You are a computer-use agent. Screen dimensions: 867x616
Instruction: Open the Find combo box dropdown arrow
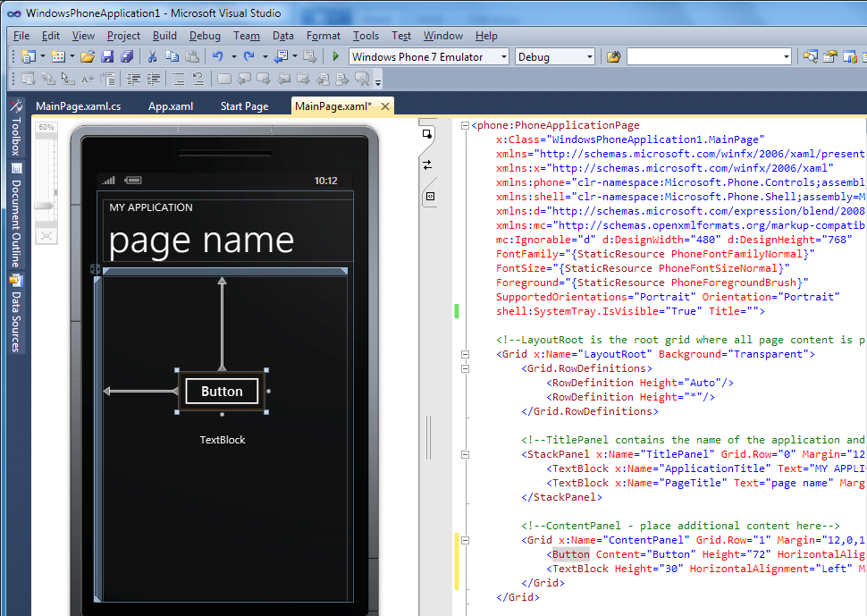click(x=787, y=57)
